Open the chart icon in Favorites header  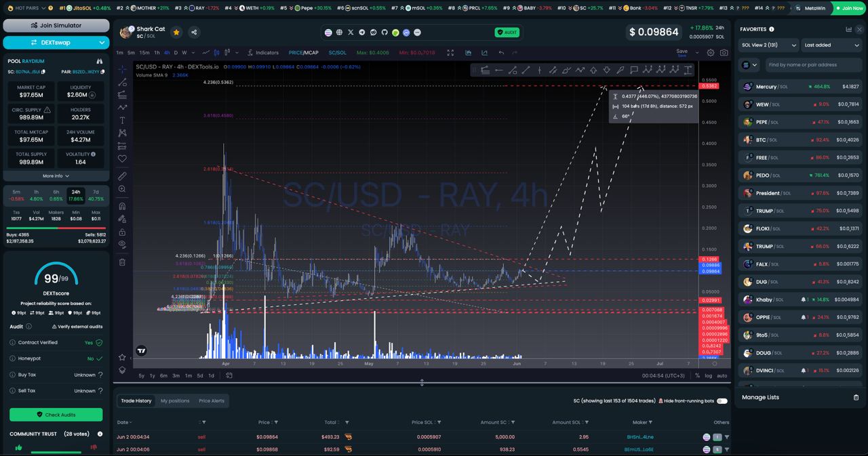click(x=848, y=29)
